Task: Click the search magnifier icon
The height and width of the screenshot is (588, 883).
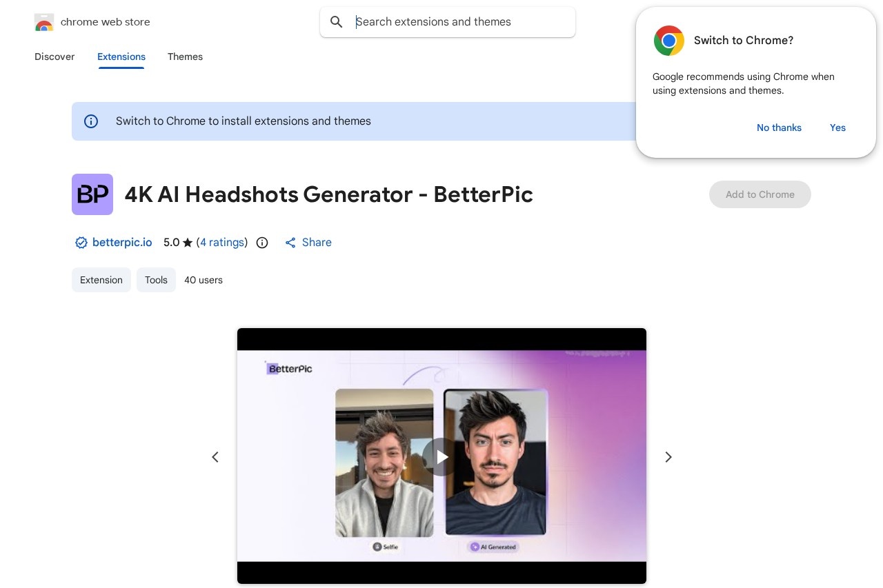Action: tap(337, 22)
